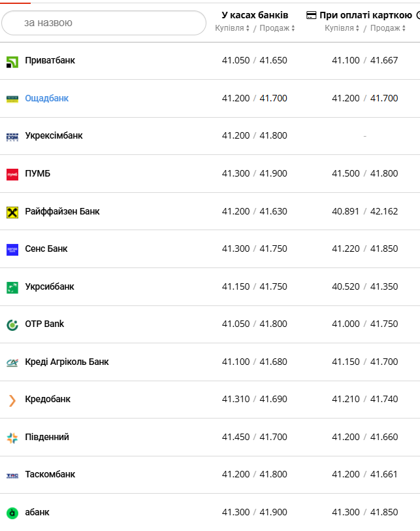Select the Таскомбанк row name
This screenshot has width=420, height=531.
50,475
